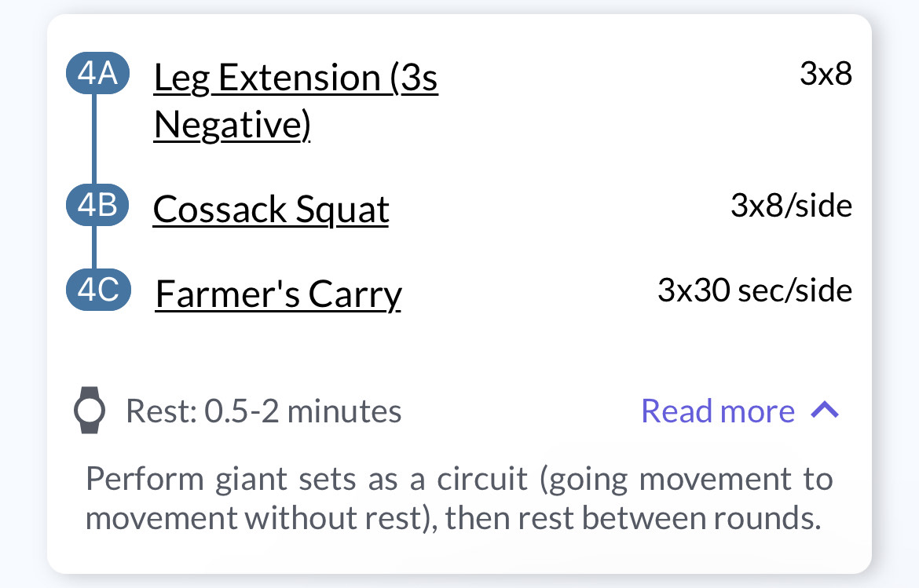Click the word 'Carry' in the third exercise
Screen dimensions: 919x588
coord(355,294)
